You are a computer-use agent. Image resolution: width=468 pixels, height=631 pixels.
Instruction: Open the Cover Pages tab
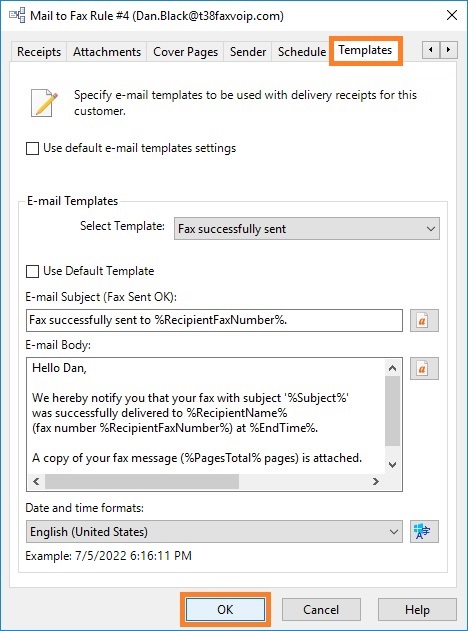pyautogui.click(x=186, y=52)
